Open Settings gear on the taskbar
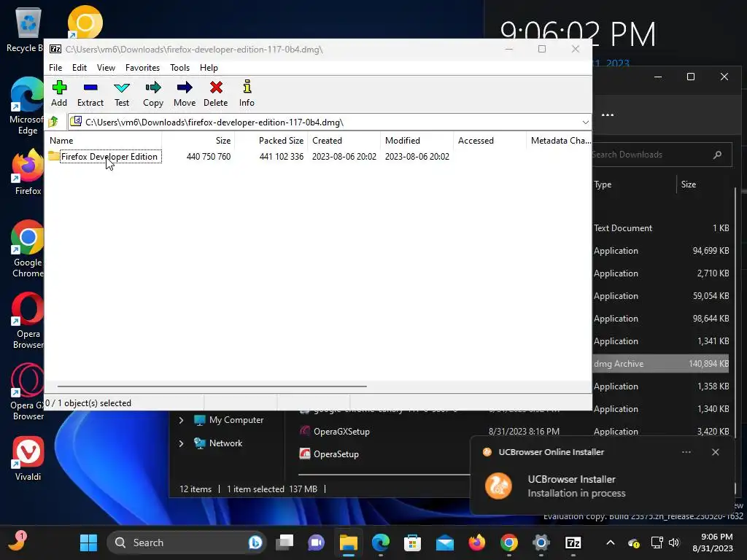This screenshot has height=560, width=747. pyautogui.click(x=541, y=542)
